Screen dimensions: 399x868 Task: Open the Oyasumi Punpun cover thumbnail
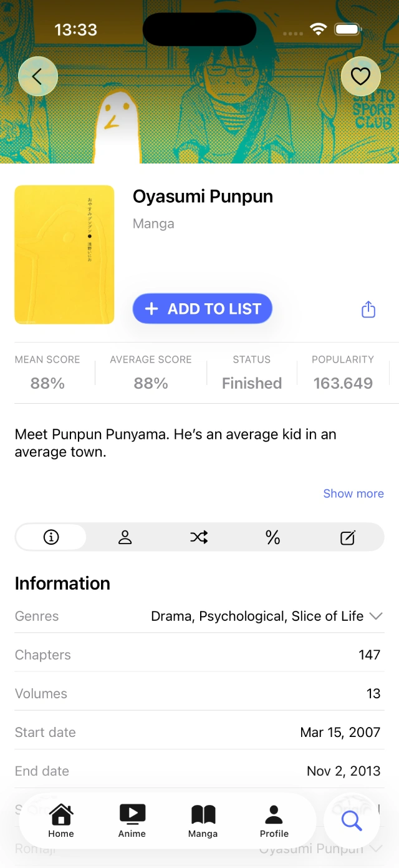(x=64, y=255)
